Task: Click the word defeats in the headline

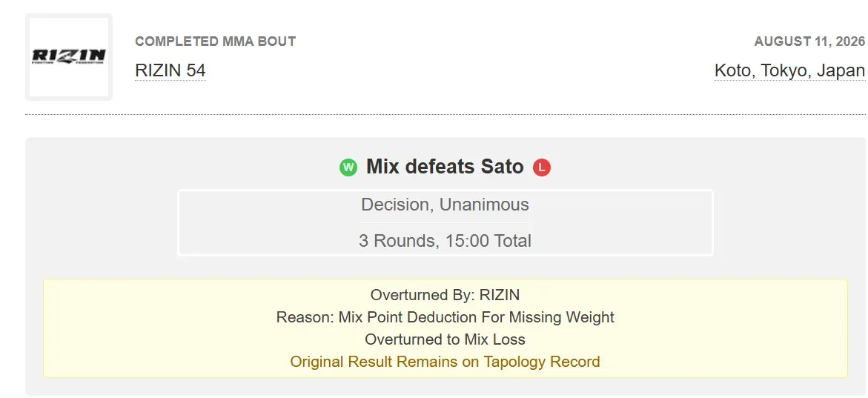Action: 440,167
